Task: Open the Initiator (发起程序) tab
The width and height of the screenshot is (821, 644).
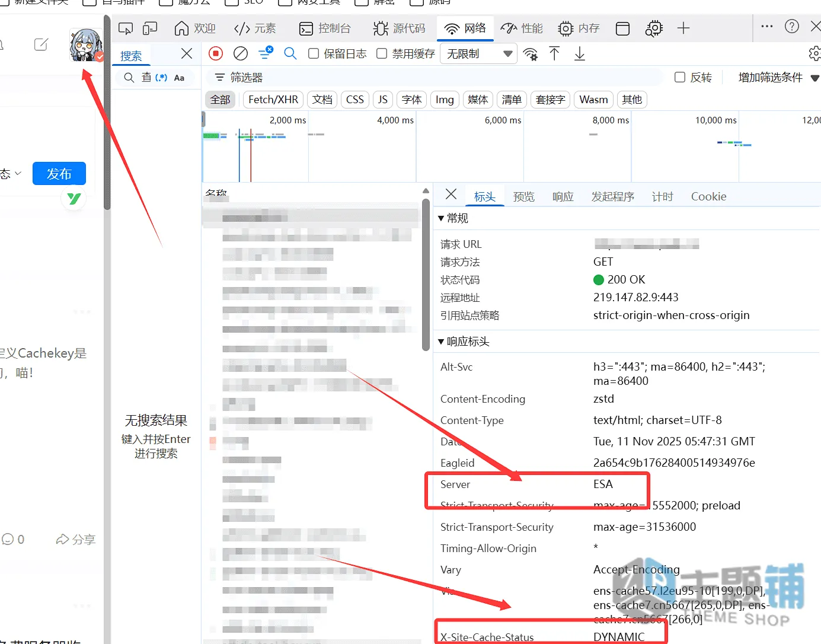Action: (612, 197)
